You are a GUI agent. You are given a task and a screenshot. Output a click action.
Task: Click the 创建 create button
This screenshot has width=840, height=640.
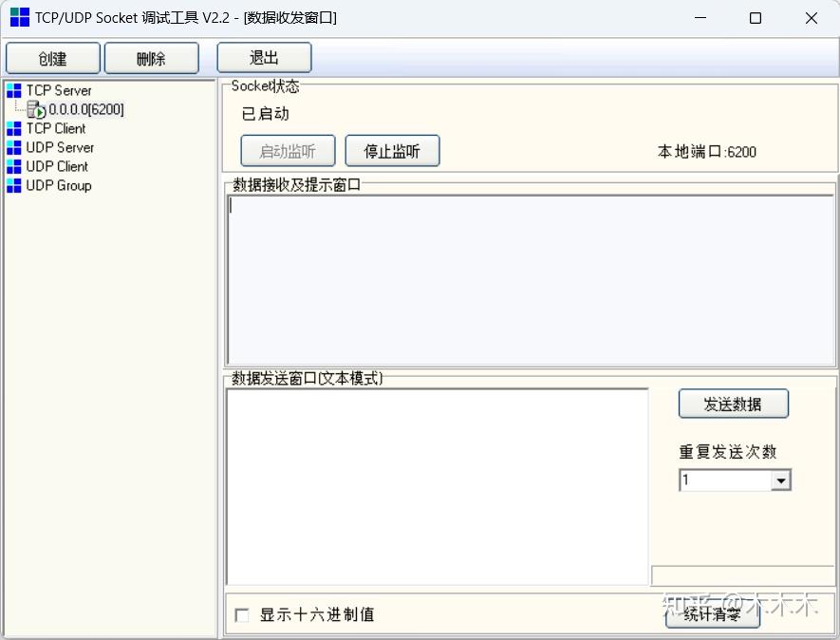tap(52, 57)
